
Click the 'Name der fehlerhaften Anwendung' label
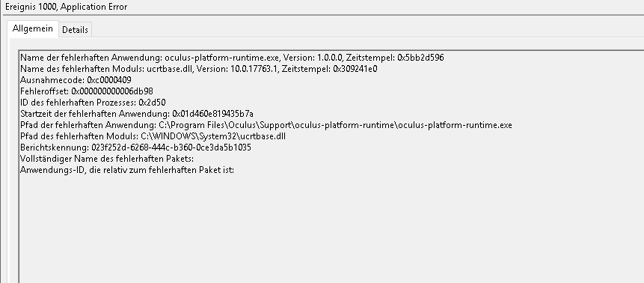[x=91, y=58]
